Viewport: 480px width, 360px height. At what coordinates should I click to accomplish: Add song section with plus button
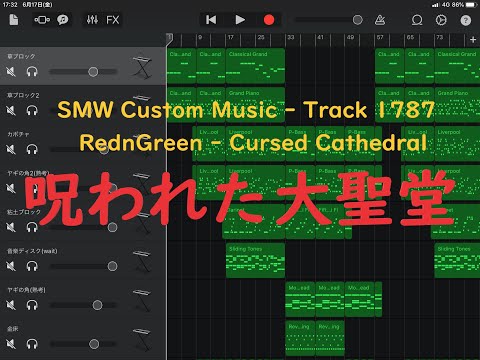(473, 40)
